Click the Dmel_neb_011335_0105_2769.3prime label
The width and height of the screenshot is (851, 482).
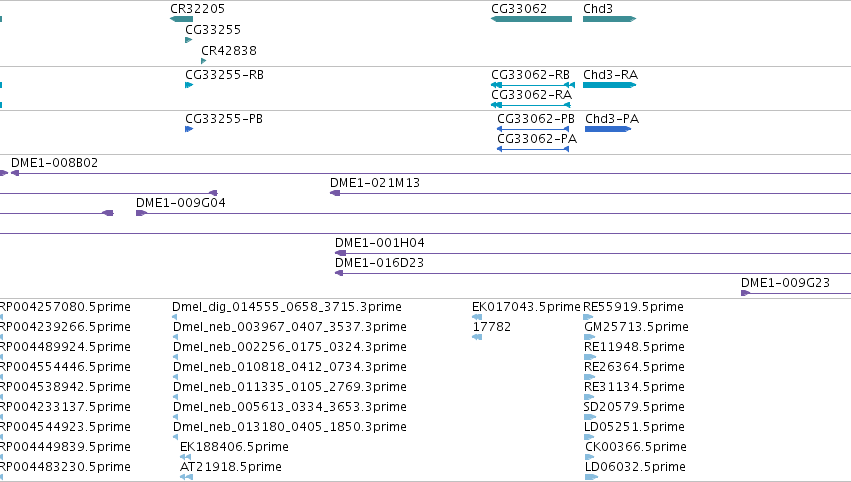pos(290,387)
